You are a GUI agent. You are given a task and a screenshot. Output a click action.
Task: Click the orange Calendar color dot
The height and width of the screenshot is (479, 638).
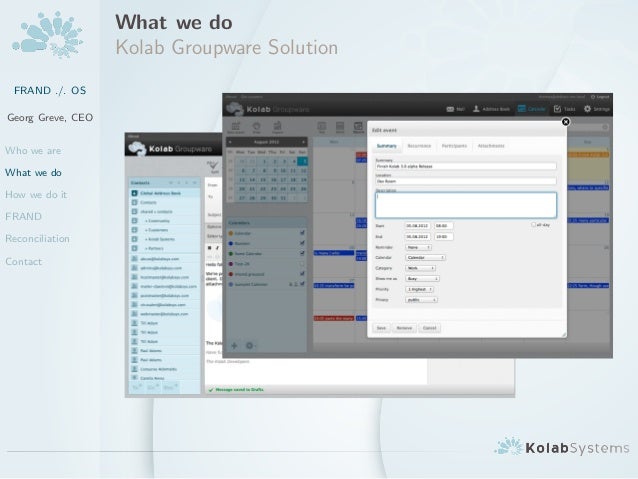coord(231,233)
